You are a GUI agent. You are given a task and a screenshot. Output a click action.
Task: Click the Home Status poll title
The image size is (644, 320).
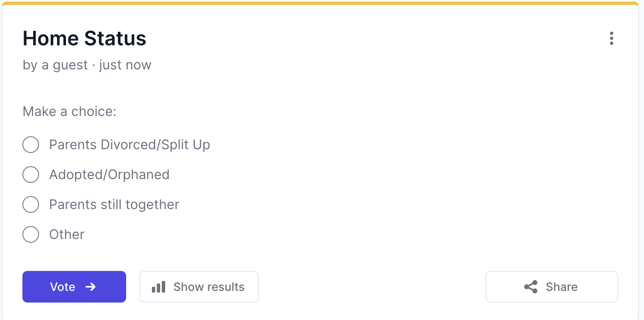84,38
